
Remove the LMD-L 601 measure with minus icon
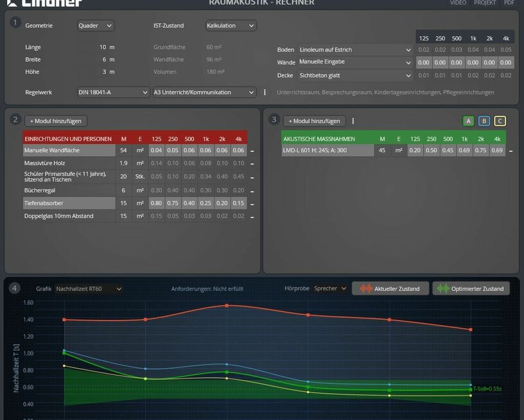pos(511,151)
